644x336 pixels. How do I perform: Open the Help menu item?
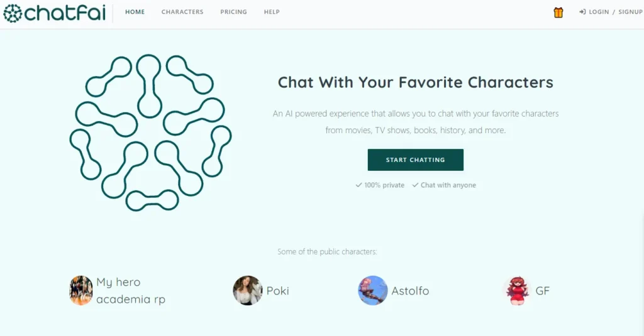tap(272, 12)
